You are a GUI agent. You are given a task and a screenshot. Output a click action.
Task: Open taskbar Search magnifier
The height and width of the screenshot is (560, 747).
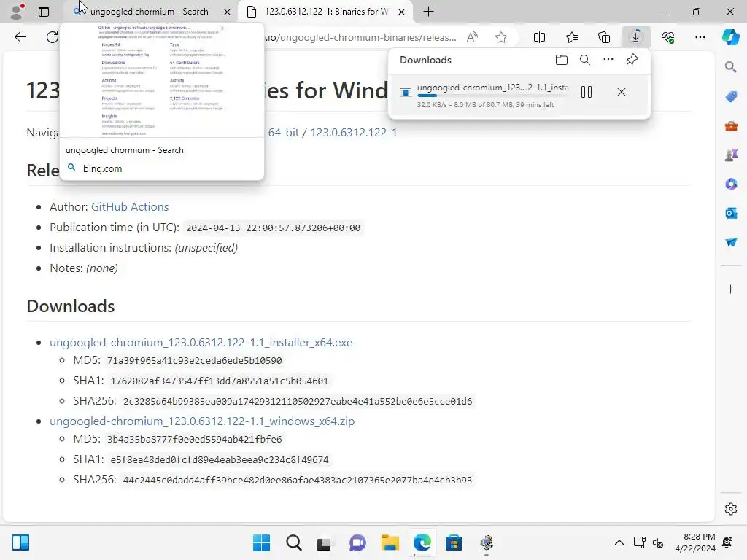pyautogui.click(x=293, y=542)
